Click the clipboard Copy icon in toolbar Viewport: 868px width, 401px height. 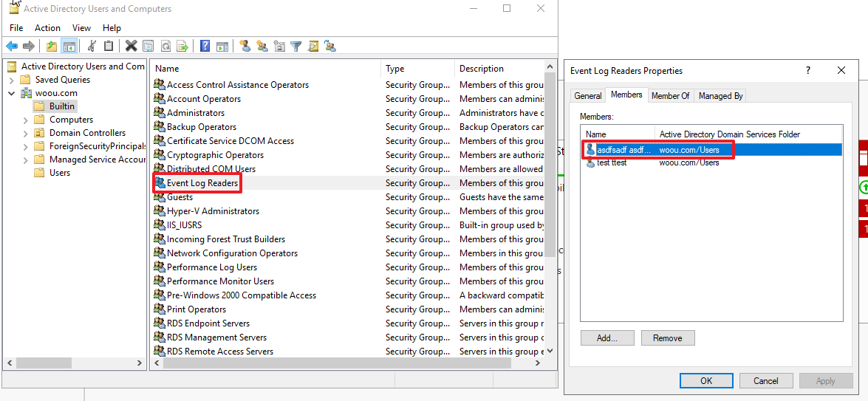click(109, 47)
